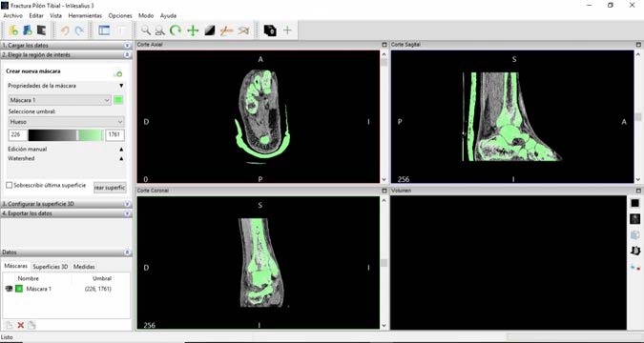
Task: Click the threshold gradient slider bar
Action: [x=66, y=135]
